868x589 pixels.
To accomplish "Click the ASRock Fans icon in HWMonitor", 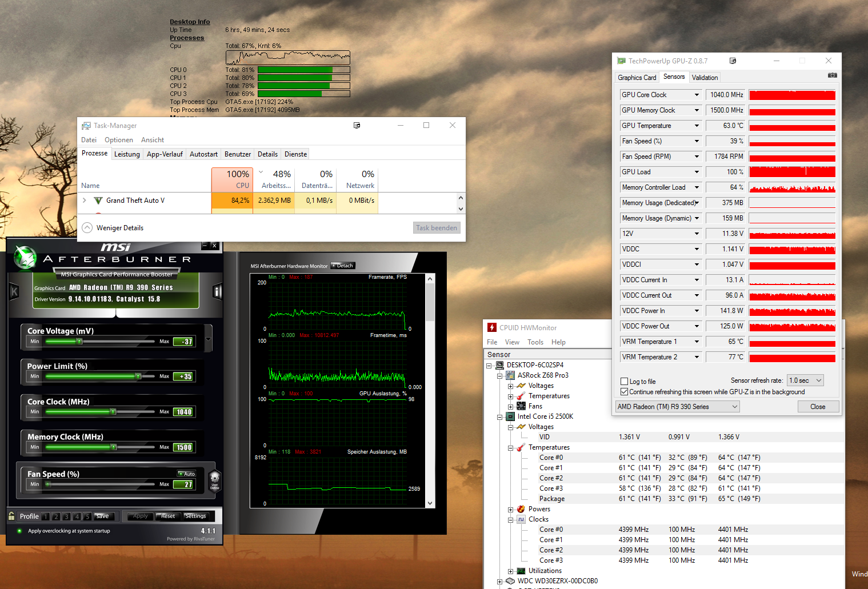I will tap(521, 406).
